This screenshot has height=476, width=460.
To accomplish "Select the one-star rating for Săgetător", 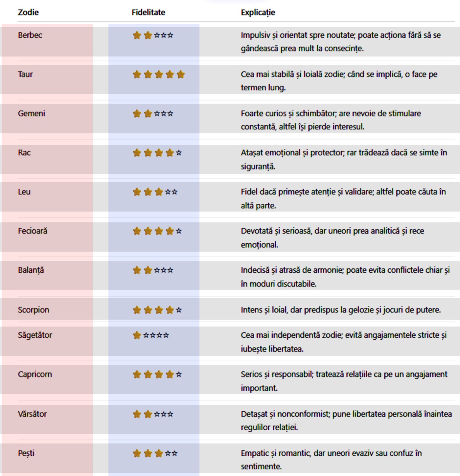I will [151, 335].
